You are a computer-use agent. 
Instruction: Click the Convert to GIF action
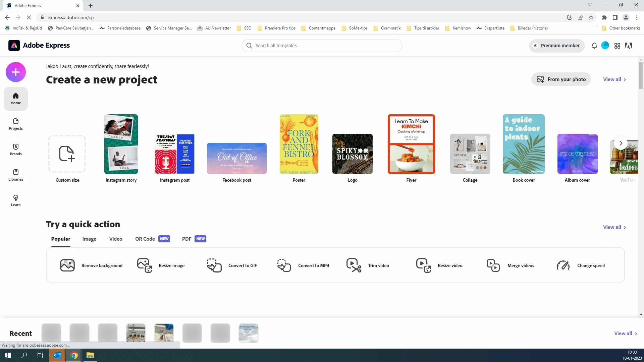click(x=232, y=265)
